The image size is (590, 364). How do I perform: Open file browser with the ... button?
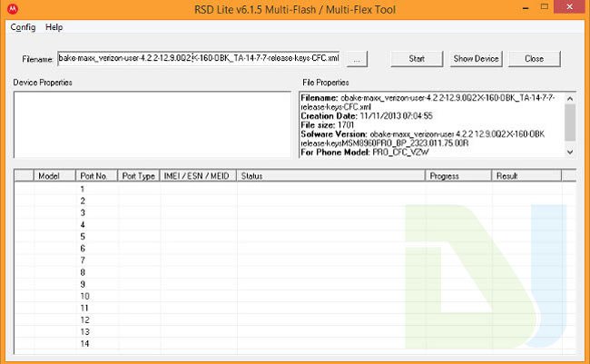click(x=357, y=59)
